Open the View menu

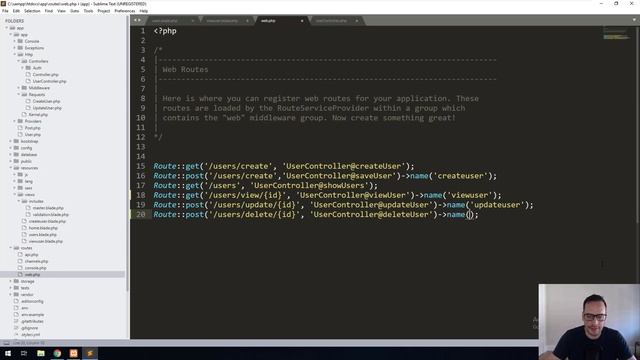[61, 11]
